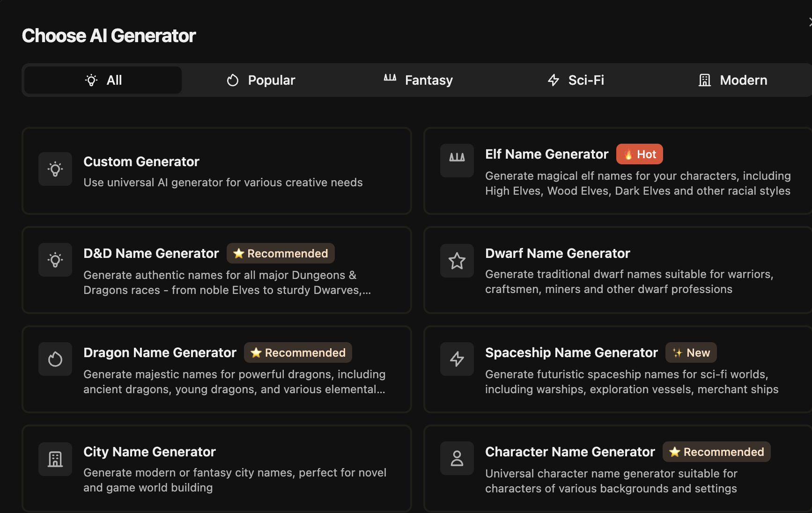Click the lightning icon for Spaceship Name Generator
This screenshot has height=513, width=812.
(x=457, y=359)
